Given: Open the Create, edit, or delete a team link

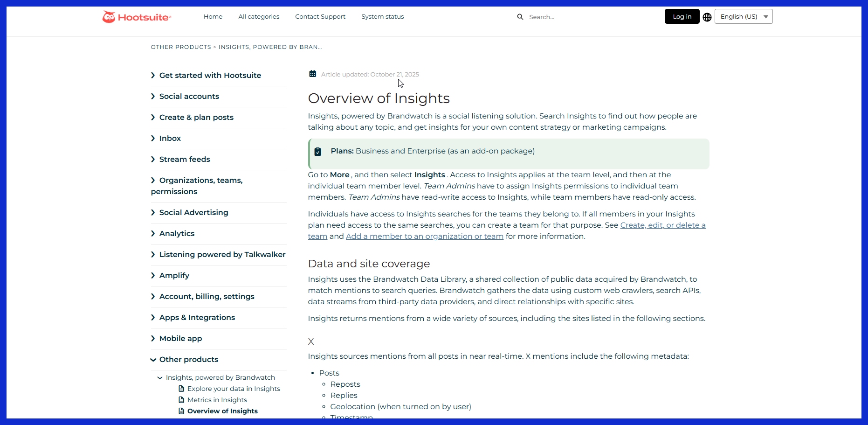Looking at the screenshot, I should (x=662, y=225).
